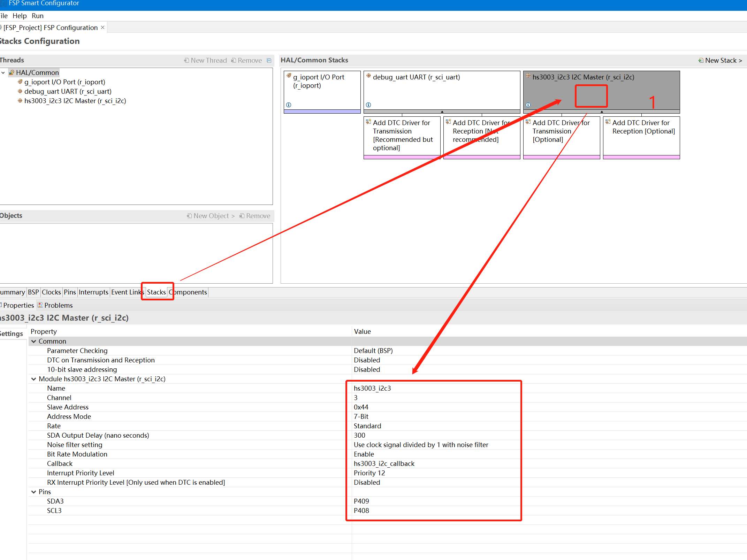Click g_ioport module icon in Threads tree

(20, 82)
